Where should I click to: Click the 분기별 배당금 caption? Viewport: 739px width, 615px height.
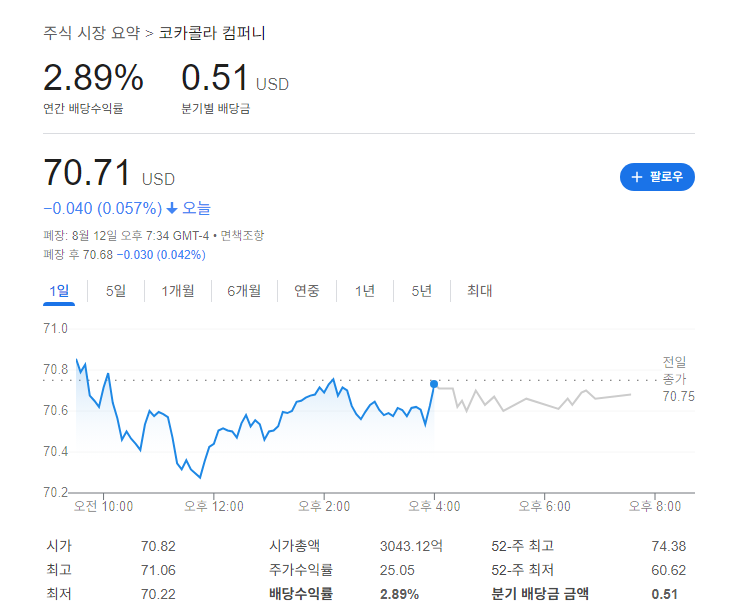216,109
